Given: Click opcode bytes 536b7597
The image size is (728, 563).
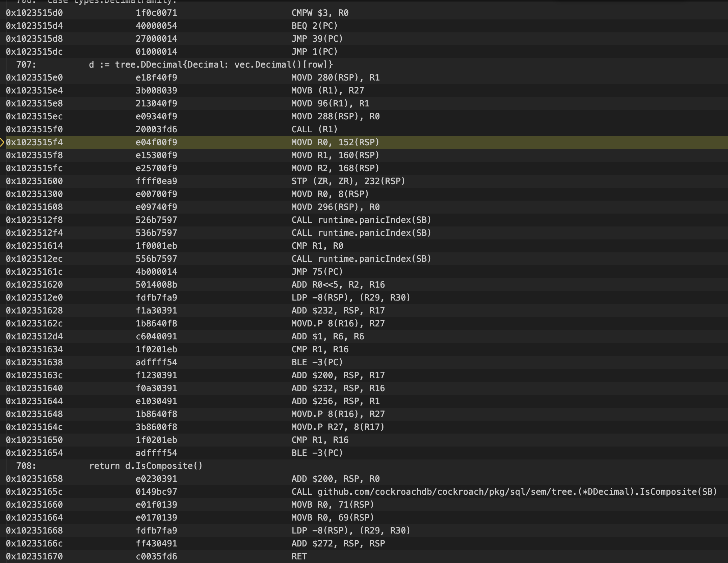Looking at the screenshot, I should click(x=156, y=233).
